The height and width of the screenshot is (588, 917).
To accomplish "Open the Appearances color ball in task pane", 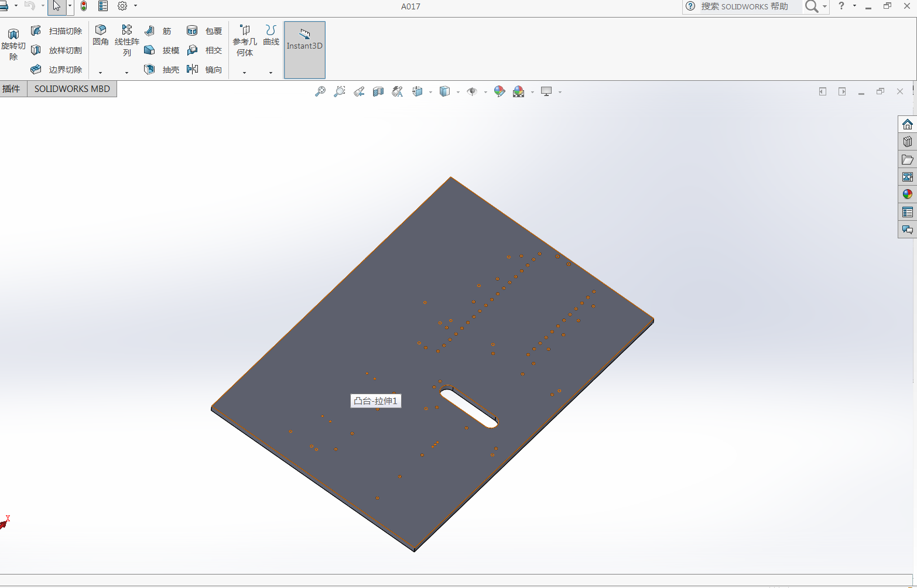I will [908, 194].
